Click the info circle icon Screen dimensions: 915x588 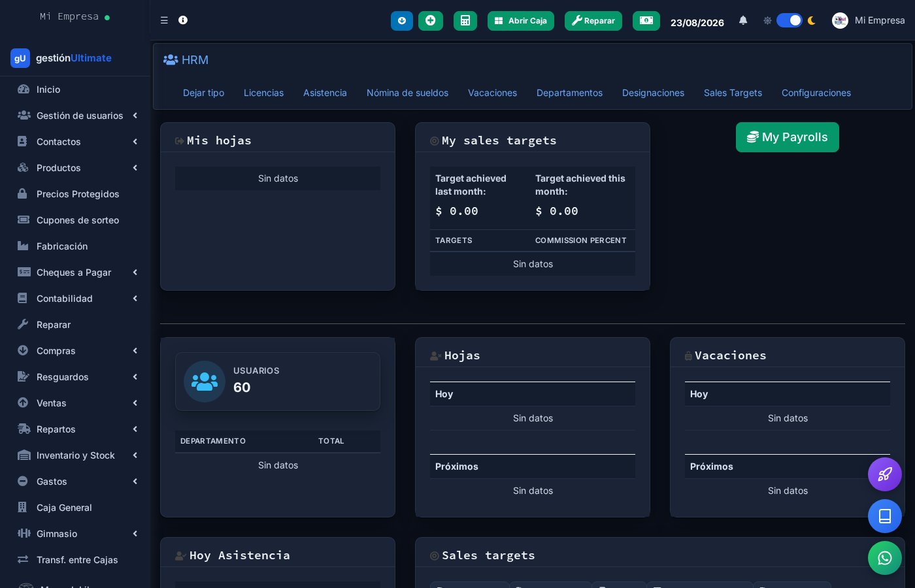(183, 20)
